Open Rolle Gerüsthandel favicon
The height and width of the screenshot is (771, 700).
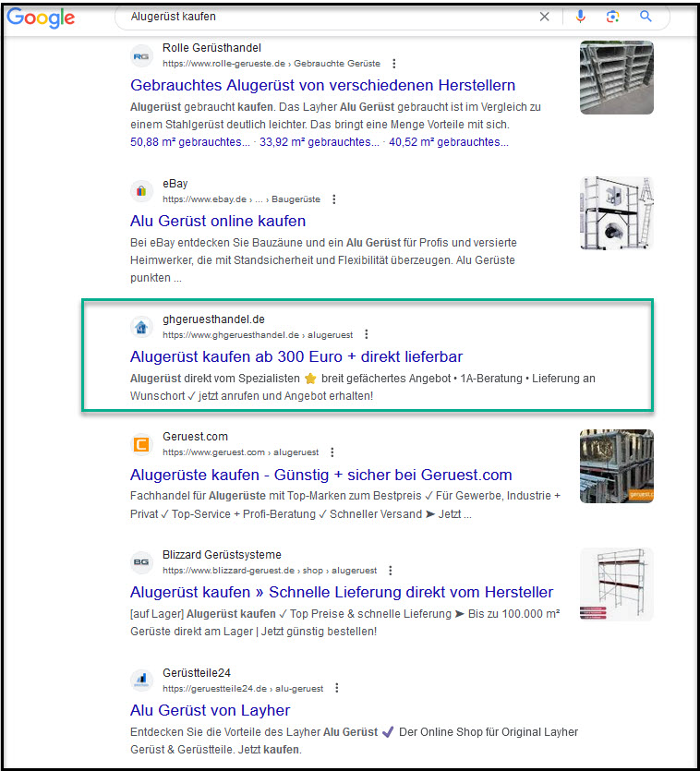coord(141,56)
